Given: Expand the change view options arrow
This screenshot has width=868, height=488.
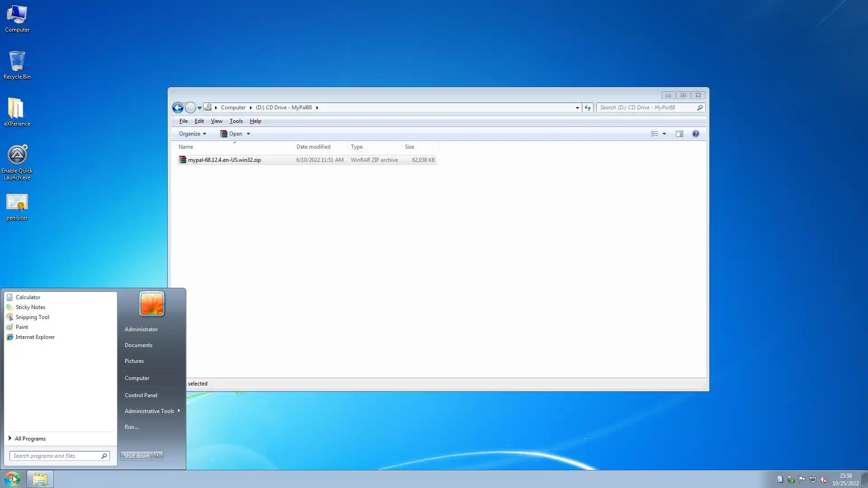Looking at the screenshot, I should pyautogui.click(x=664, y=134).
